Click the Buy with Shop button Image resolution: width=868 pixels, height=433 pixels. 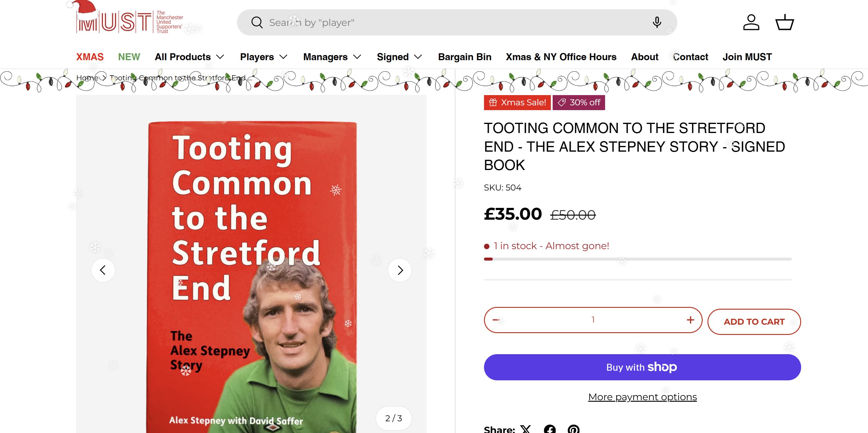(x=642, y=367)
